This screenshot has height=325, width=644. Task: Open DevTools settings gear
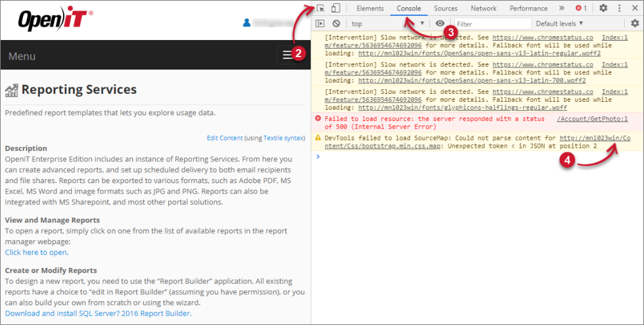603,8
